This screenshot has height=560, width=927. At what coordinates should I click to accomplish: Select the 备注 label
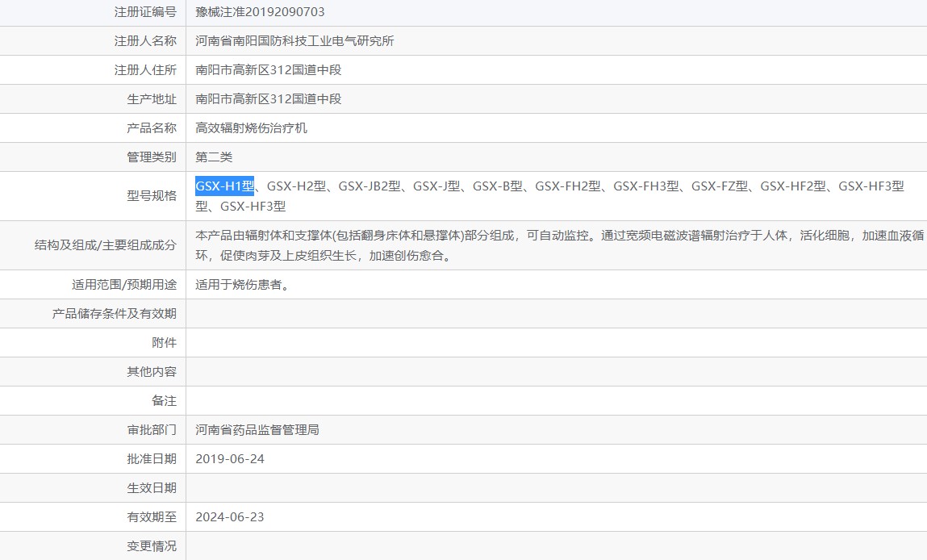[x=165, y=400]
